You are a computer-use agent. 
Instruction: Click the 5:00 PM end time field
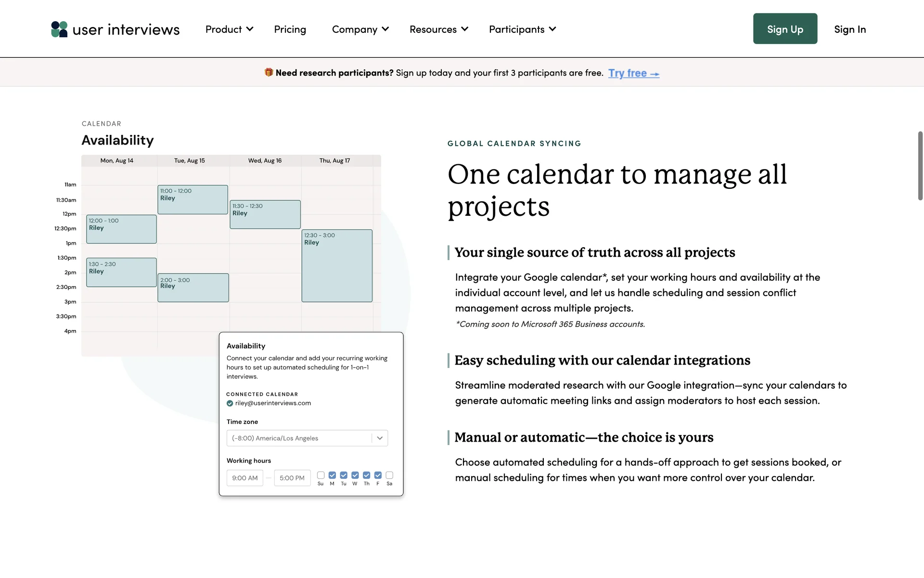292,478
